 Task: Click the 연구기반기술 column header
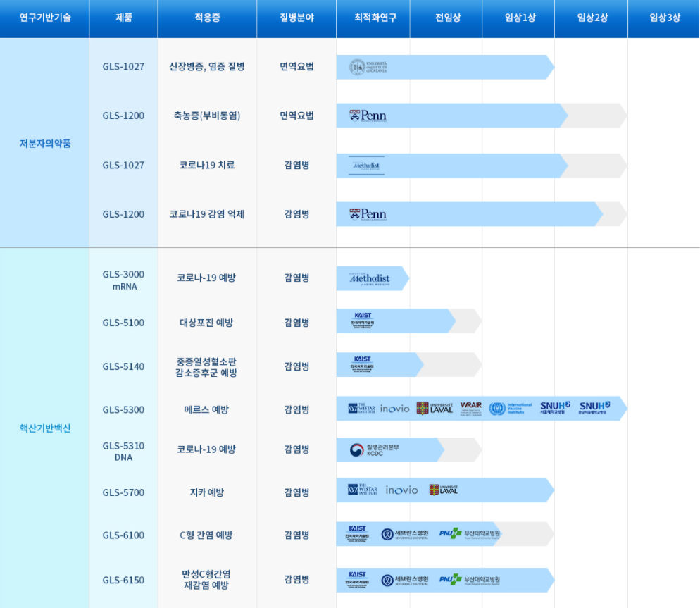(45, 18)
